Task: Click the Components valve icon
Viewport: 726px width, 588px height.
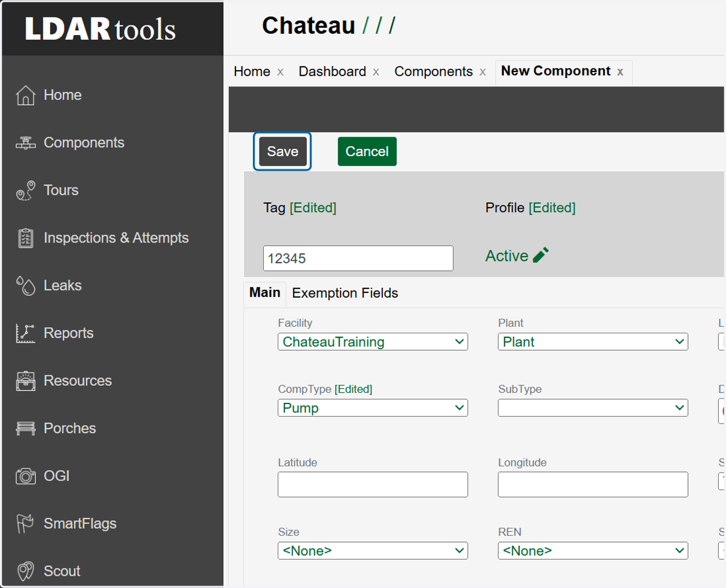Action: pyautogui.click(x=25, y=143)
